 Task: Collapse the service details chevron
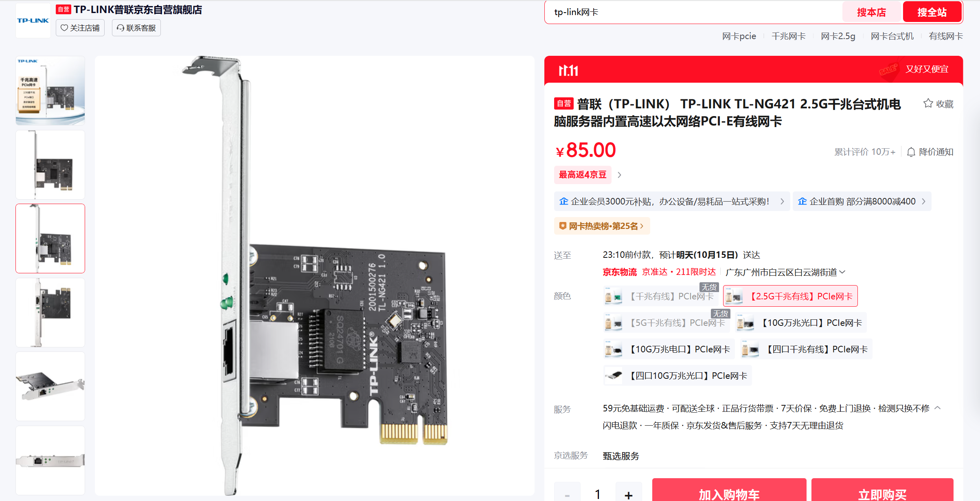[937, 408]
